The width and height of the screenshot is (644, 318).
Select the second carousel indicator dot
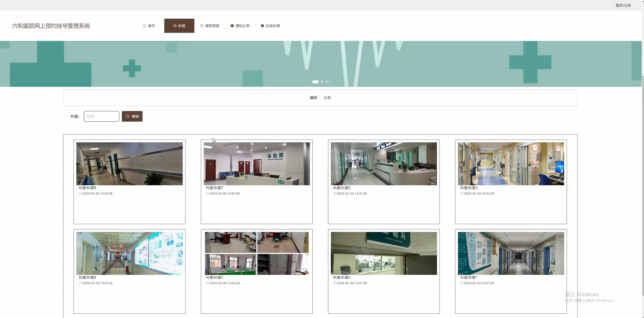coord(322,82)
